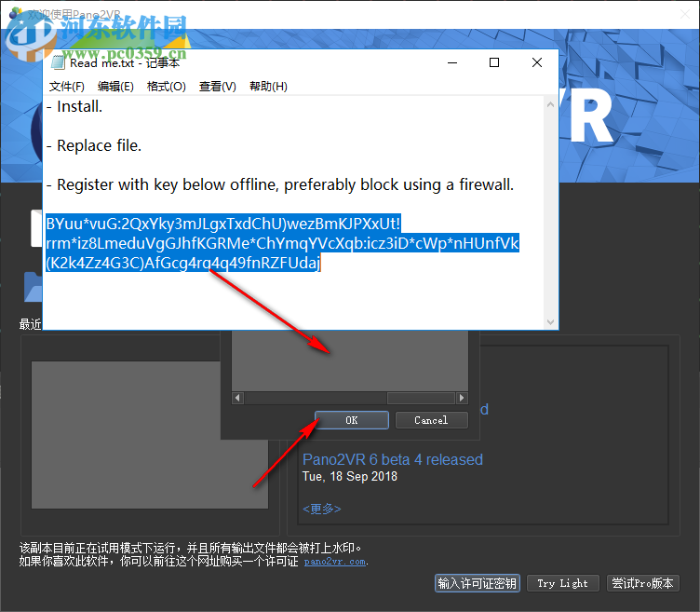Click the <更多> news link
Screen dimensions: 700x612
click(x=321, y=509)
